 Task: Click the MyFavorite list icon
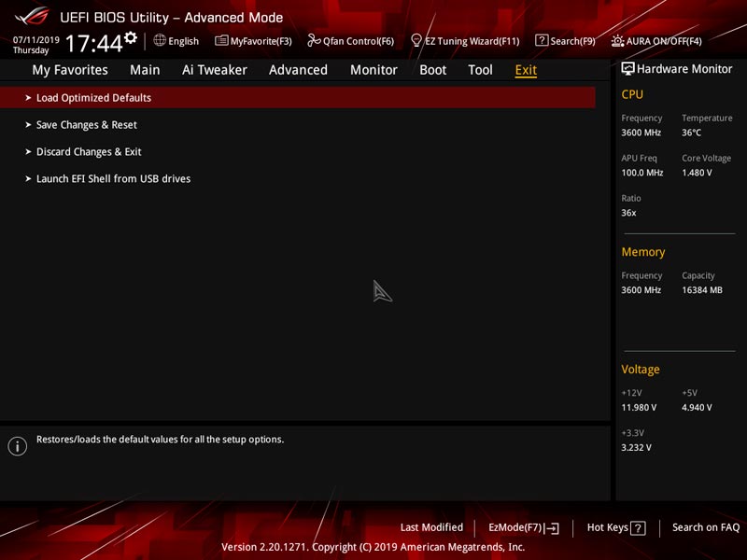click(221, 40)
